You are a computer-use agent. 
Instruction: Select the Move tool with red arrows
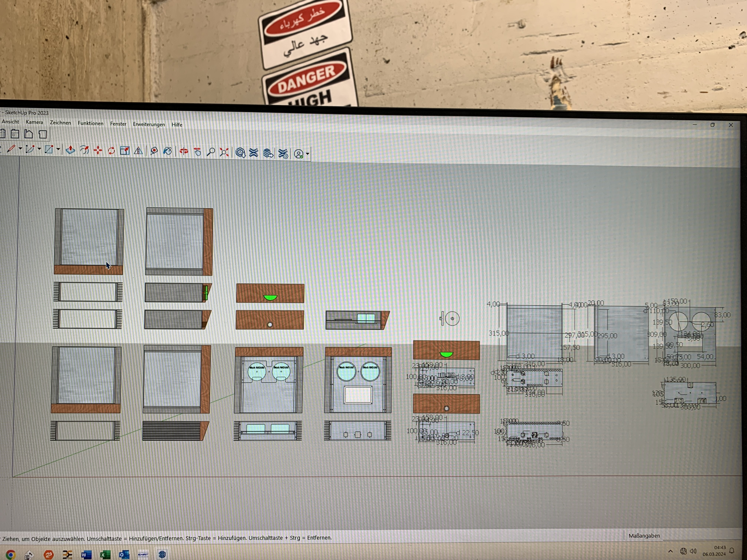[x=98, y=150]
